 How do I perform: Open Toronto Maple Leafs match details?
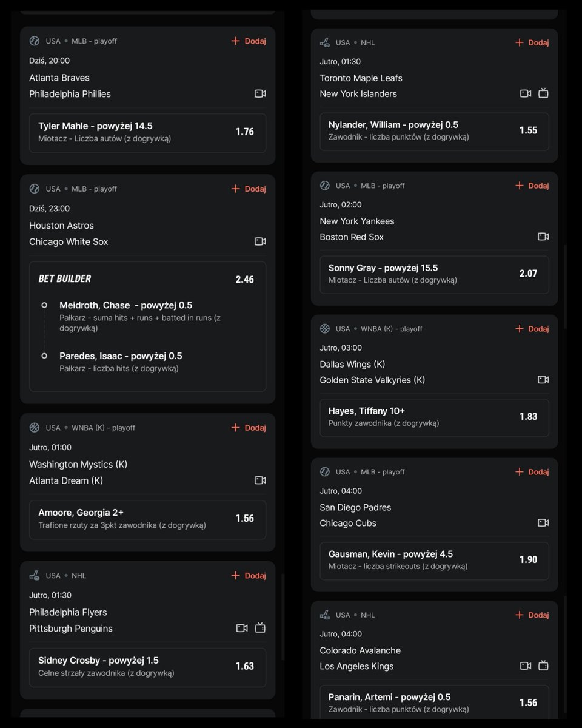point(361,78)
